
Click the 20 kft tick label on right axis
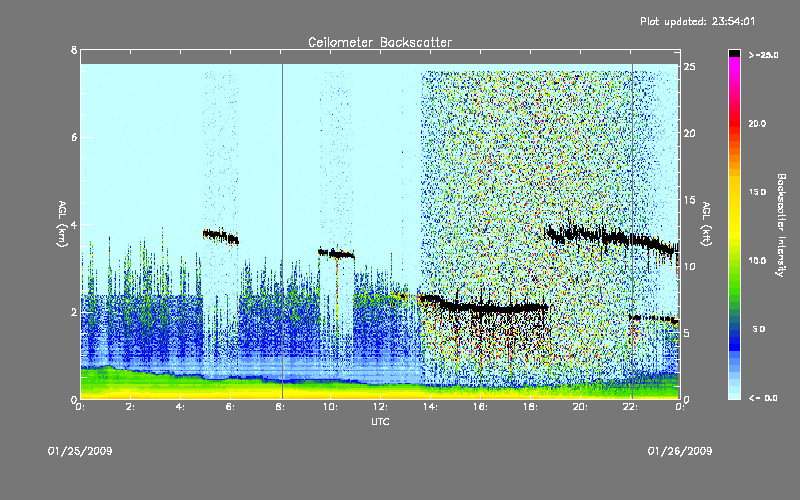(x=689, y=133)
